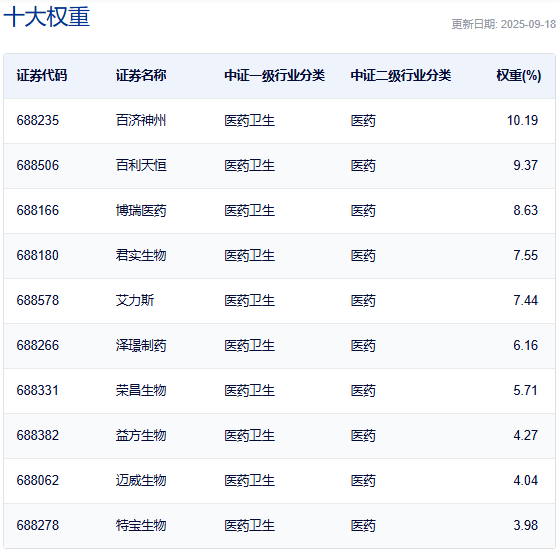Click the weight value 9.37
Viewport: 559px width, 555px height.
[x=525, y=165]
